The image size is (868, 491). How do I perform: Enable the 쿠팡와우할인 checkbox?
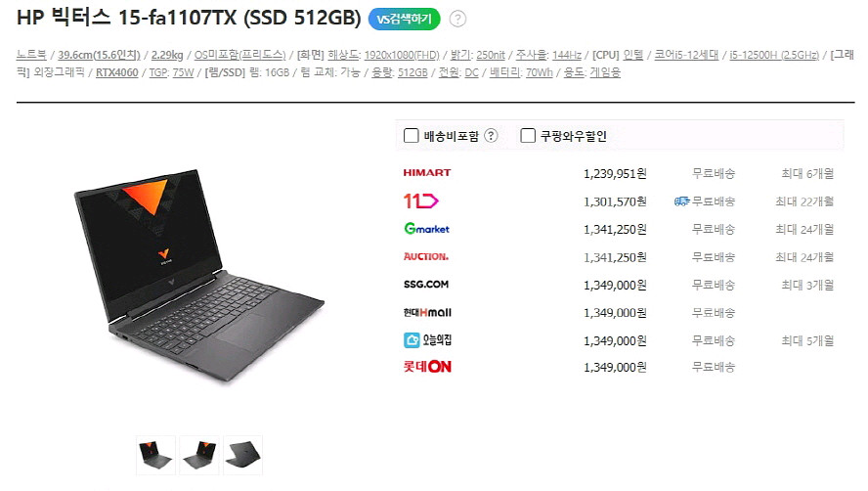point(528,136)
